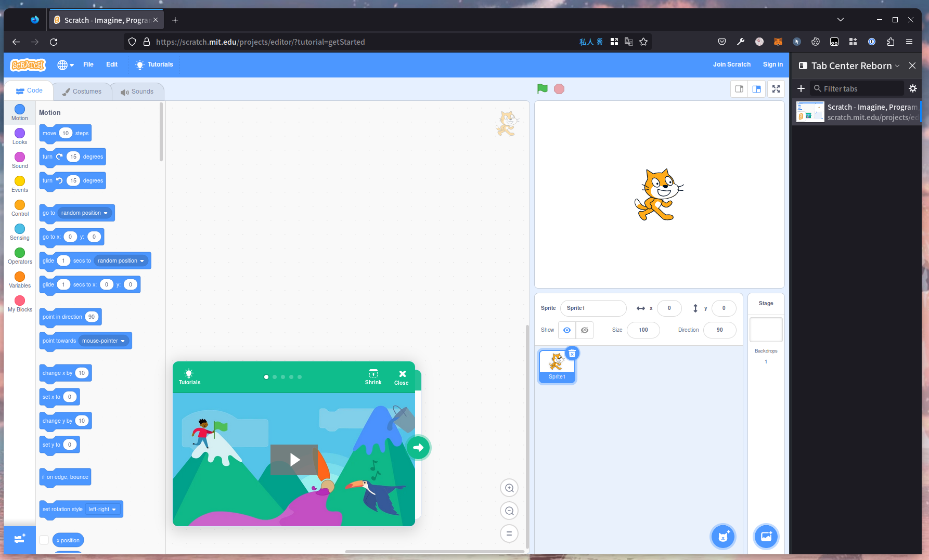Select the Looks purple category circle
Viewport: 929px width, 560px height.
point(20,134)
